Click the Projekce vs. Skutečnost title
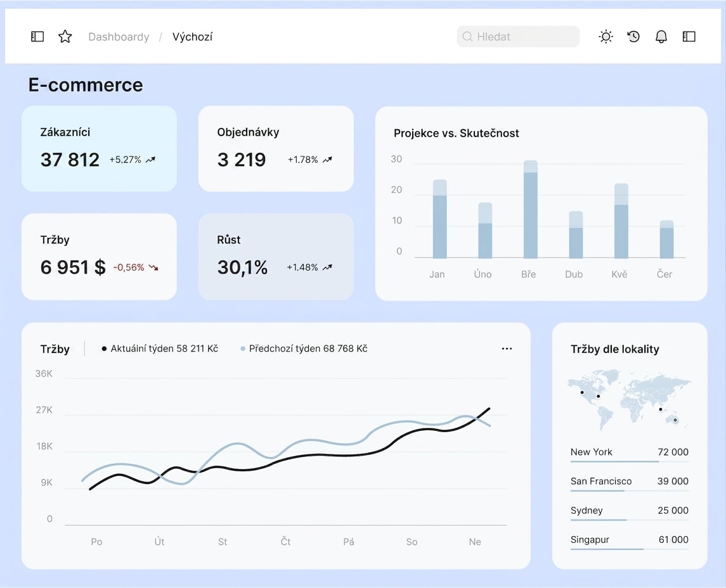 click(x=456, y=133)
